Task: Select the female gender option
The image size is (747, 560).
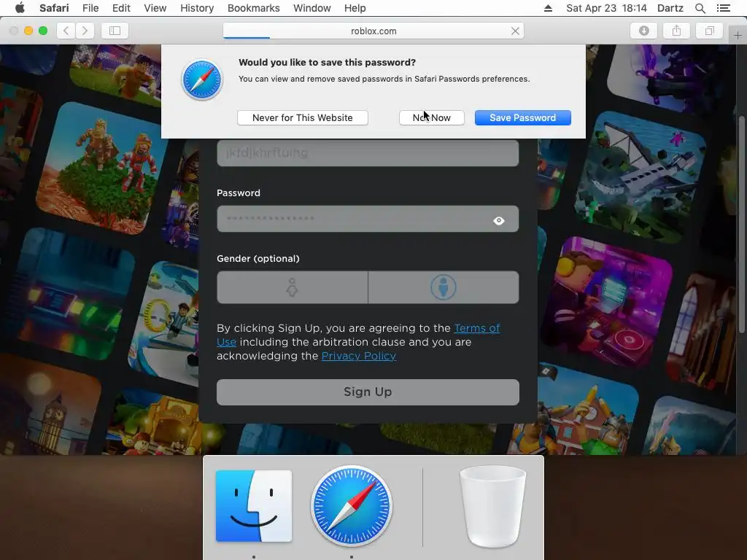Action: (292, 287)
